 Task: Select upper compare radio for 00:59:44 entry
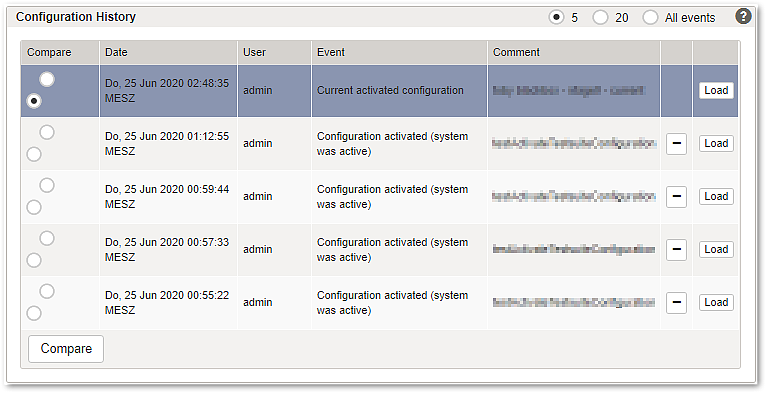tap(47, 185)
